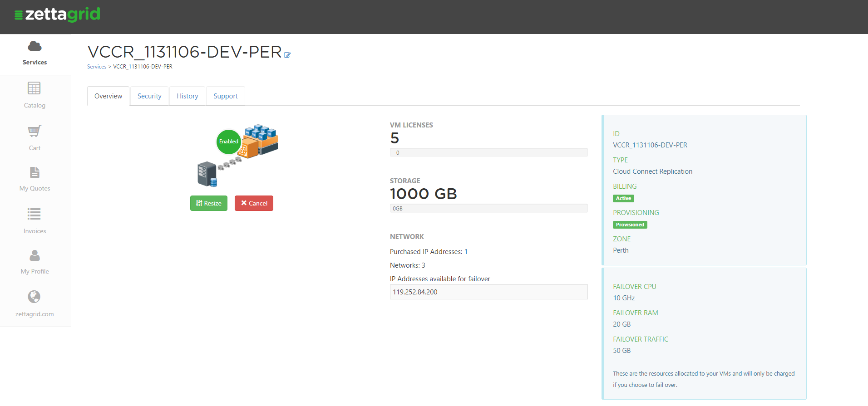Click the 1000 GB storage value
Viewport: 868px width, 406px height.
(423, 194)
